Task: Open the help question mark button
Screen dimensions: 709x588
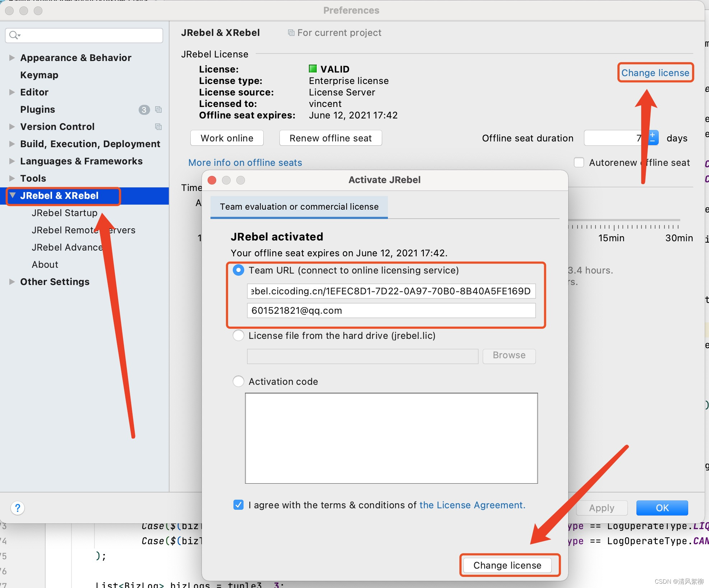Action: (18, 508)
